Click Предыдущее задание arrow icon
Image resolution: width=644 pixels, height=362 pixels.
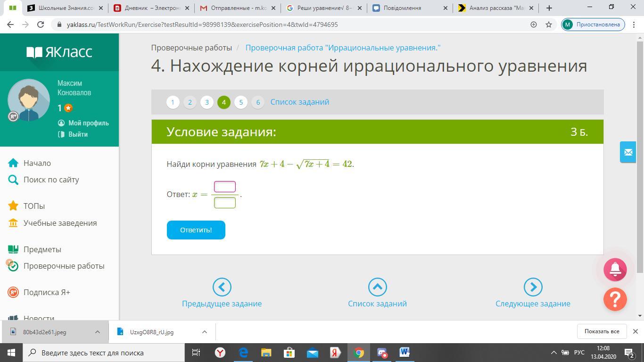tap(222, 287)
